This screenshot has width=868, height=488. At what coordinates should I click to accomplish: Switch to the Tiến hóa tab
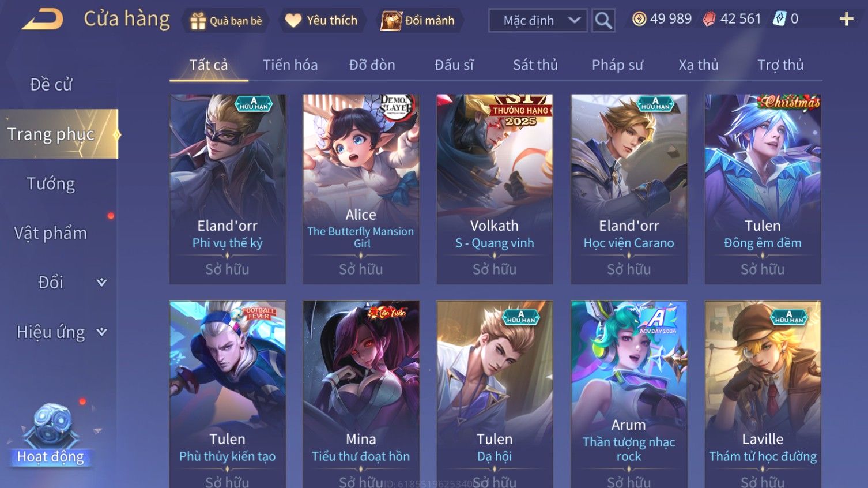[290, 65]
